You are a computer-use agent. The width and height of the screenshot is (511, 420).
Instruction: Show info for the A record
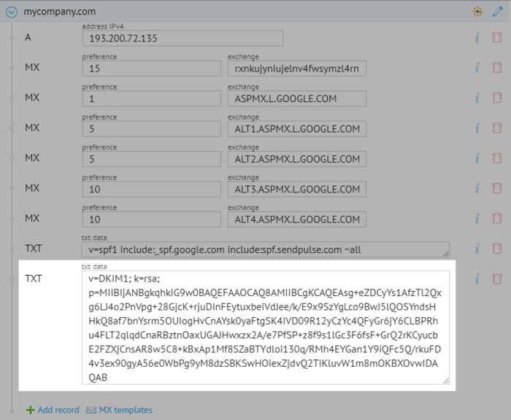coord(477,37)
